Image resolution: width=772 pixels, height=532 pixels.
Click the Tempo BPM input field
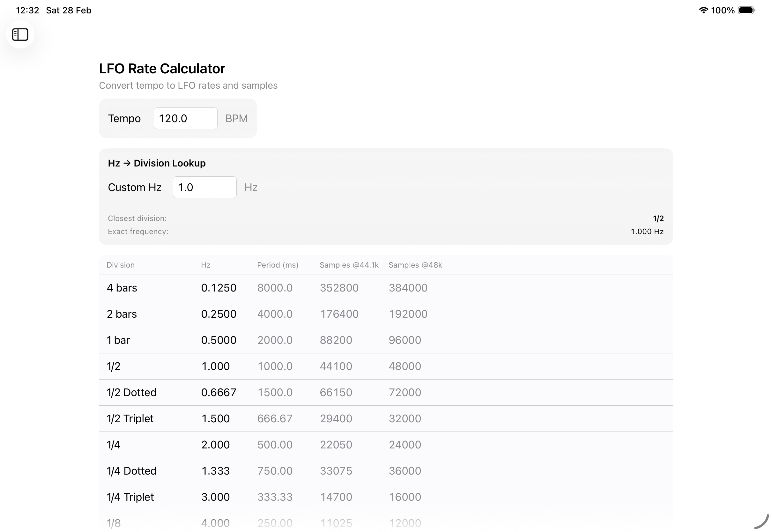185,118
